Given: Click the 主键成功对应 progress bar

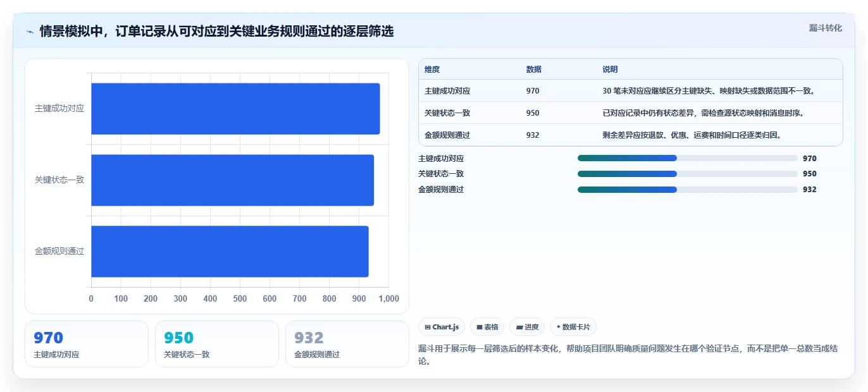Looking at the screenshot, I should tap(688, 158).
